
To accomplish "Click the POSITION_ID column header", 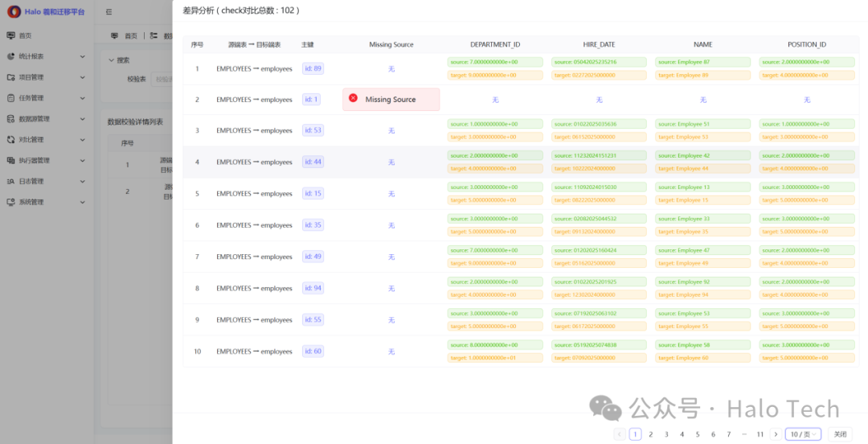I will click(807, 44).
